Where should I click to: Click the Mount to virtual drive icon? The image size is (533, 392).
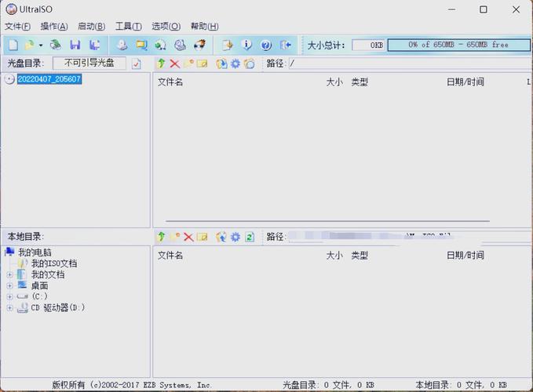pos(181,45)
